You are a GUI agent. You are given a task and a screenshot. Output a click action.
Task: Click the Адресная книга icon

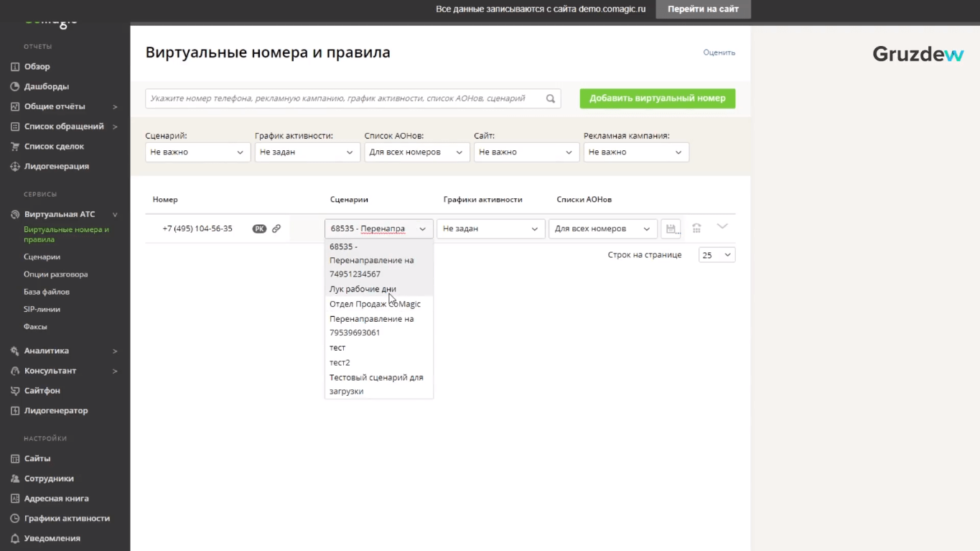tap(15, 499)
